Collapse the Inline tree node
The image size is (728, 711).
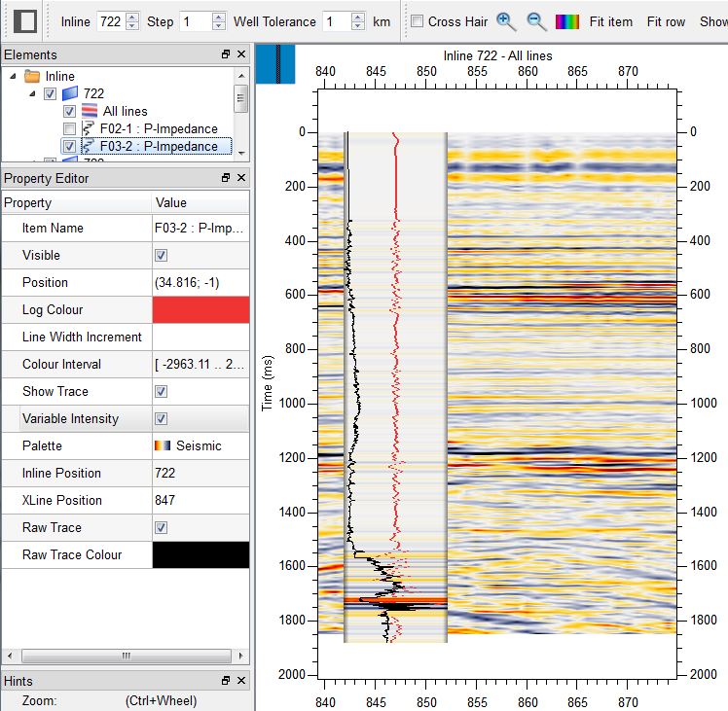click(13, 76)
